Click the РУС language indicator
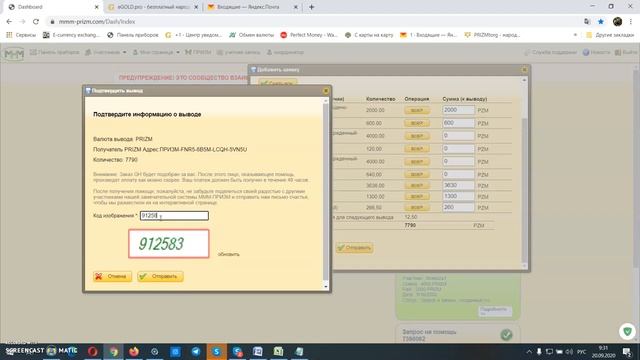This screenshot has width=640, height=360. coord(582,351)
